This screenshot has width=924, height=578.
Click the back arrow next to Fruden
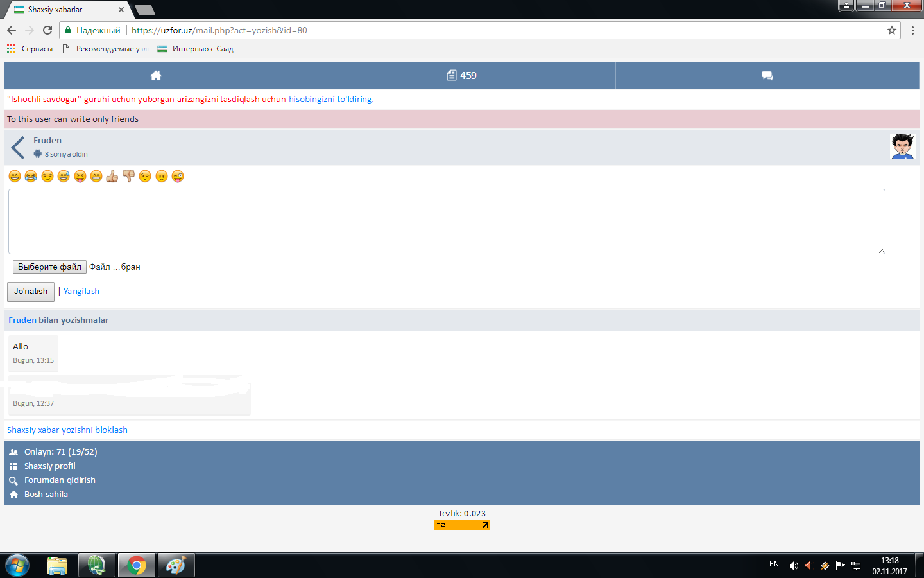coord(18,148)
